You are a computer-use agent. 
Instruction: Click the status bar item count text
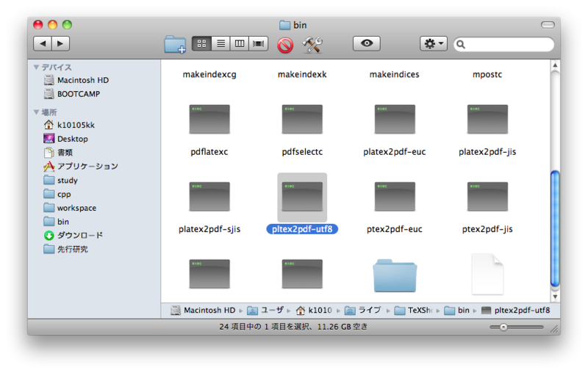click(293, 327)
